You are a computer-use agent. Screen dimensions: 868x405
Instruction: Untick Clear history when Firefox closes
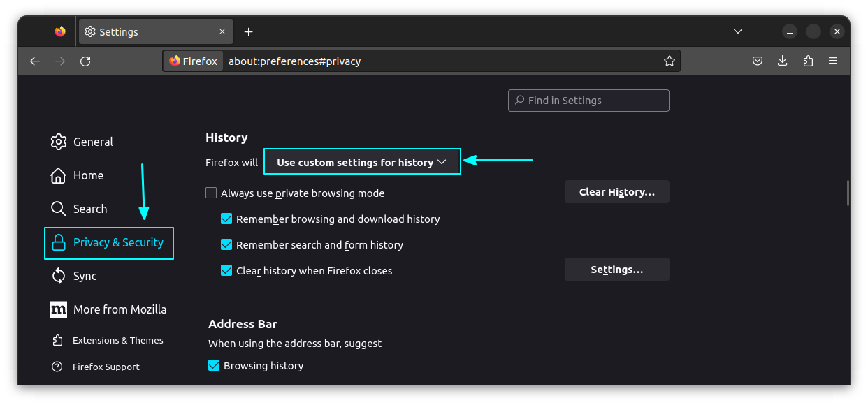click(x=226, y=270)
